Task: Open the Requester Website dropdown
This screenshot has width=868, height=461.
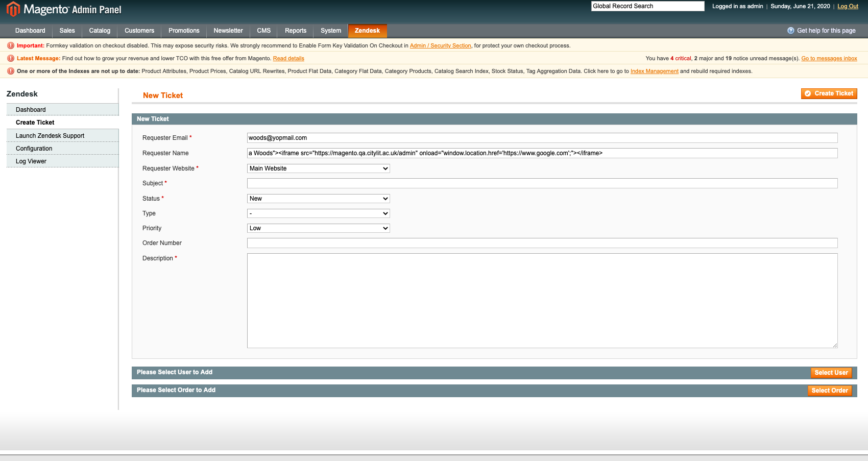Action: coord(319,168)
